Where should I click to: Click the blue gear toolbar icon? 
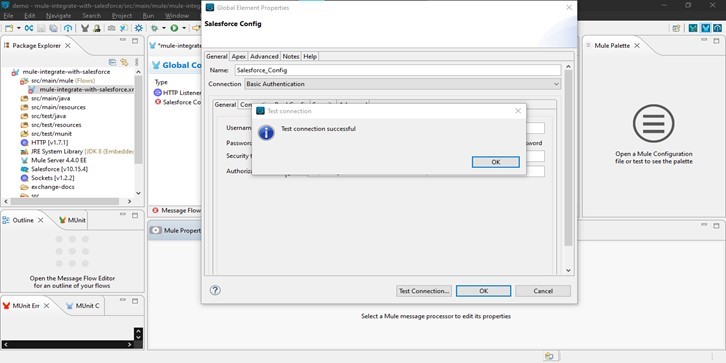pos(138,28)
